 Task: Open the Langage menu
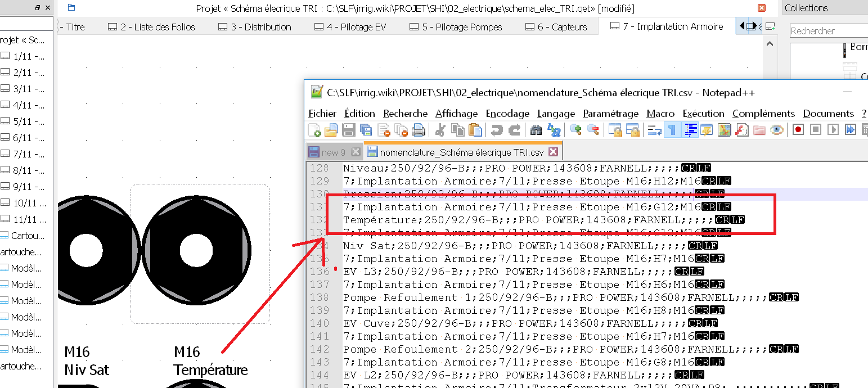click(556, 114)
